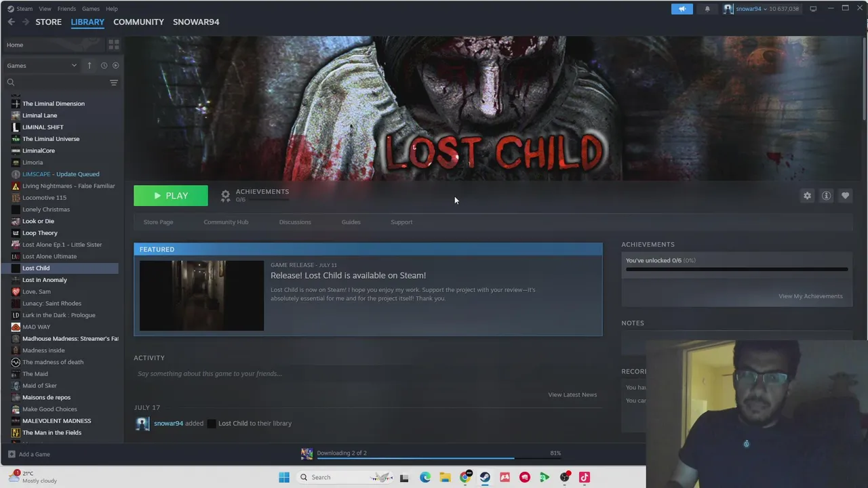Open Microsoft Edge from taskbar
Screen dimensions: 868x488
(425, 477)
